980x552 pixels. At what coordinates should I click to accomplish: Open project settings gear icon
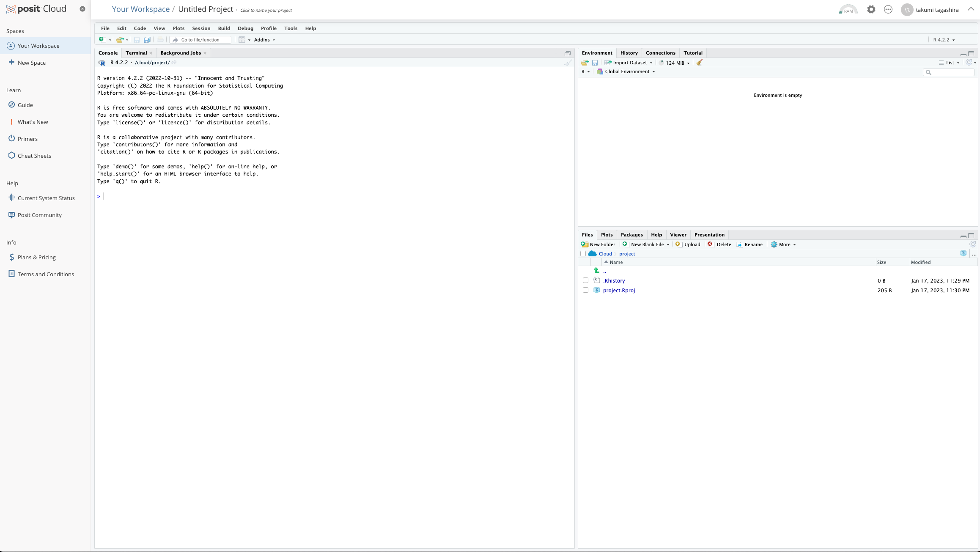[x=871, y=9]
